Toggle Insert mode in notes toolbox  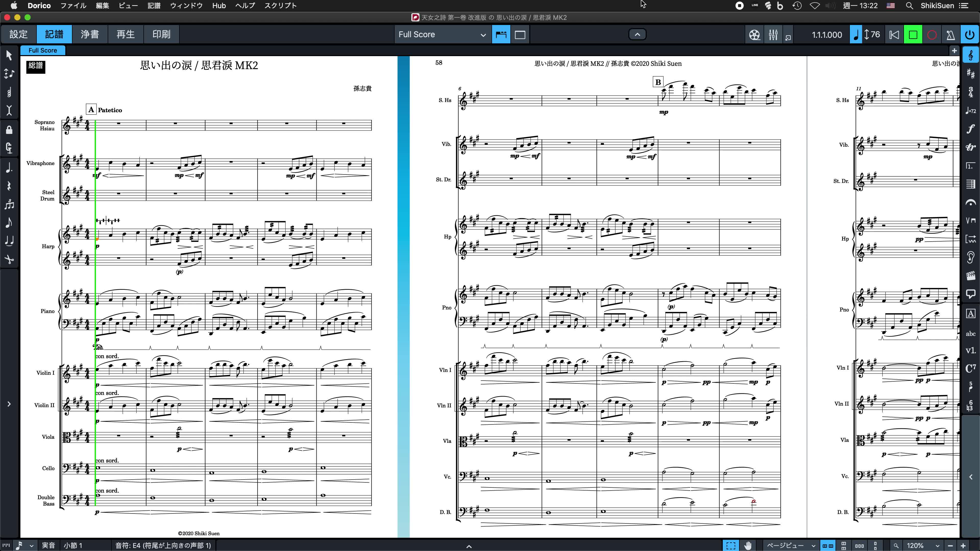coord(9,110)
